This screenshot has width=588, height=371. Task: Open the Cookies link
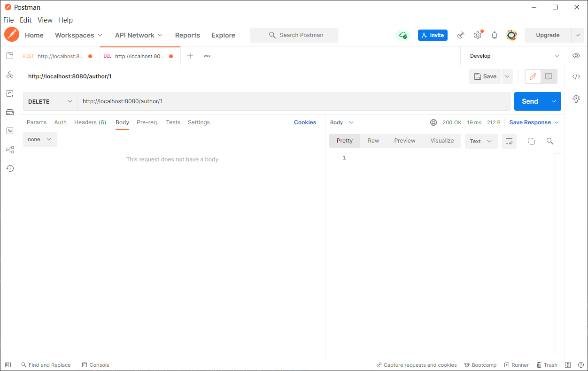coord(305,122)
